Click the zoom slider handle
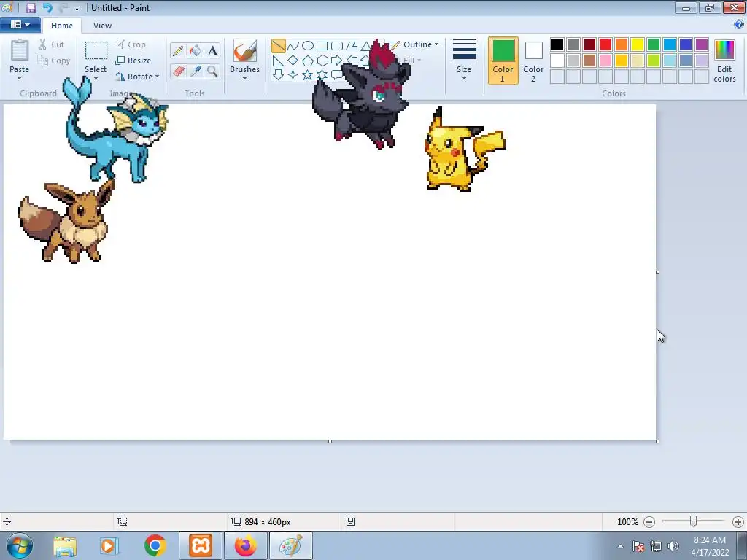The image size is (747, 560). 694,521
